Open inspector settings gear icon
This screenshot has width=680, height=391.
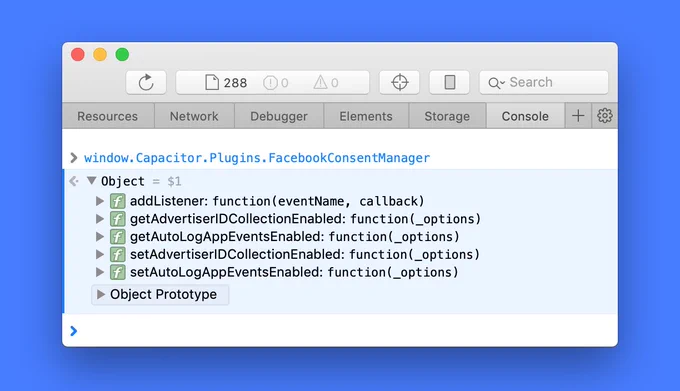tap(605, 116)
